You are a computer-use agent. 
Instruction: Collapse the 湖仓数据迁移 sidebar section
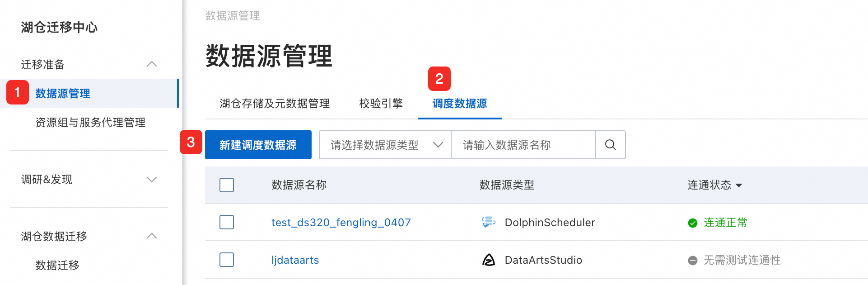[152, 236]
